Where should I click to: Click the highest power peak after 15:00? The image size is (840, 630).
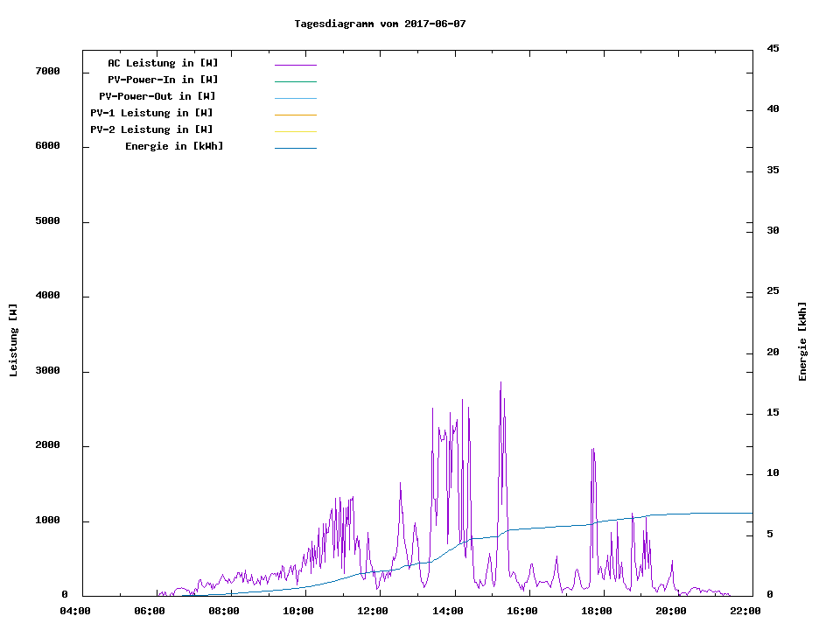click(500, 383)
